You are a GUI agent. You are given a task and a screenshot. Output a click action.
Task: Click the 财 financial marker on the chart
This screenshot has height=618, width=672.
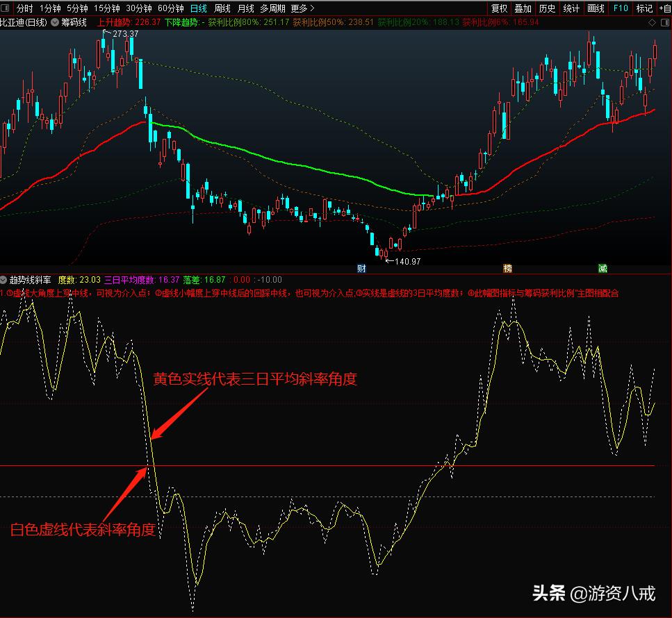coord(361,267)
